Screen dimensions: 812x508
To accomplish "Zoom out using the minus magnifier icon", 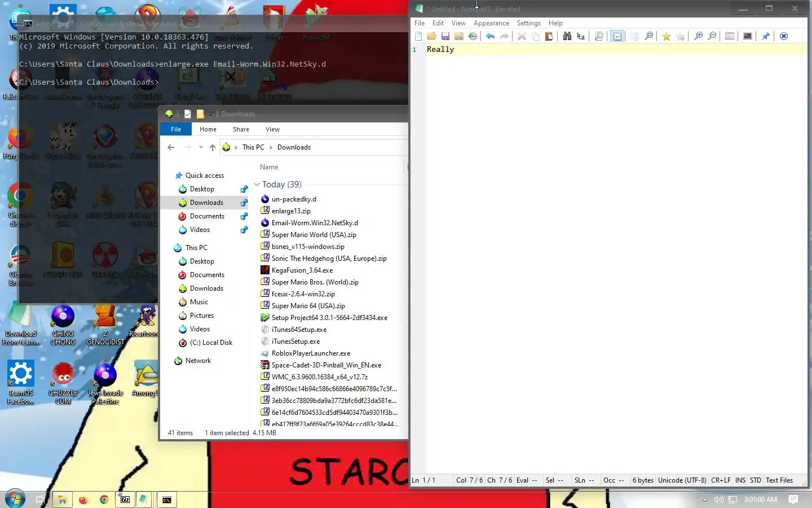I will [x=712, y=36].
